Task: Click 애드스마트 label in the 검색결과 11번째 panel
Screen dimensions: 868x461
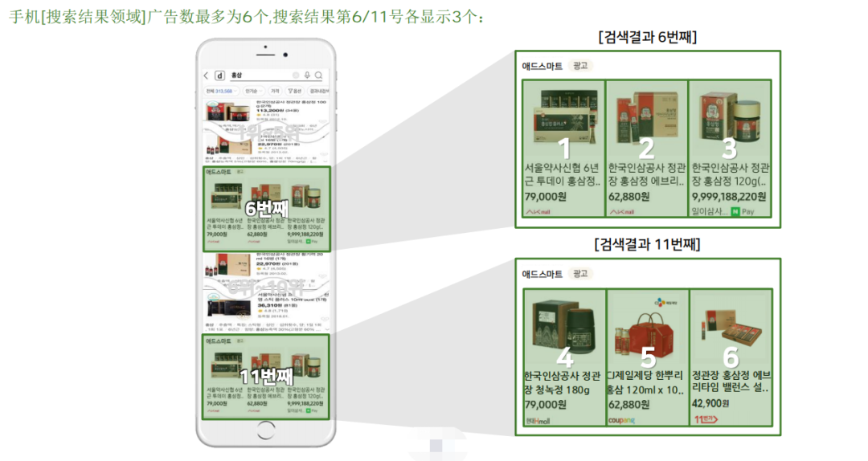Action: (542, 274)
